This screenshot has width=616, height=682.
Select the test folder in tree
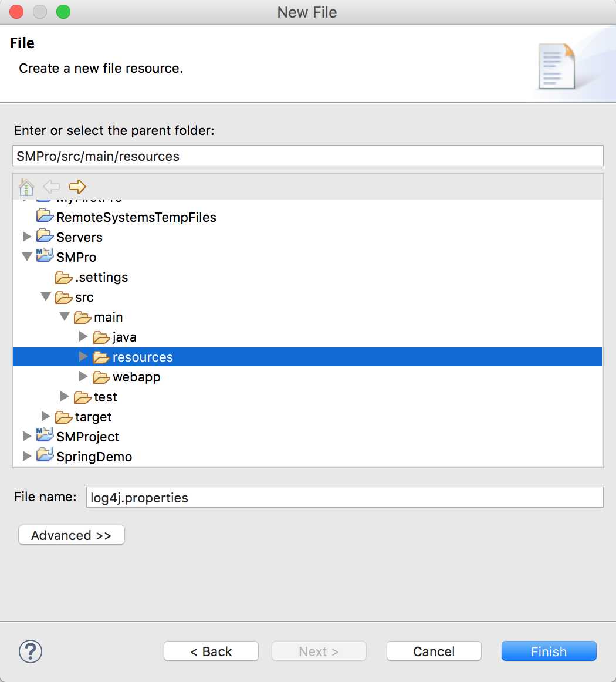105,397
